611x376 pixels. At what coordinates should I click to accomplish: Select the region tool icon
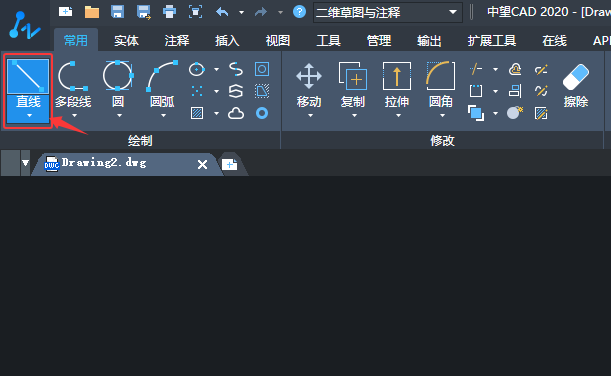click(262, 69)
